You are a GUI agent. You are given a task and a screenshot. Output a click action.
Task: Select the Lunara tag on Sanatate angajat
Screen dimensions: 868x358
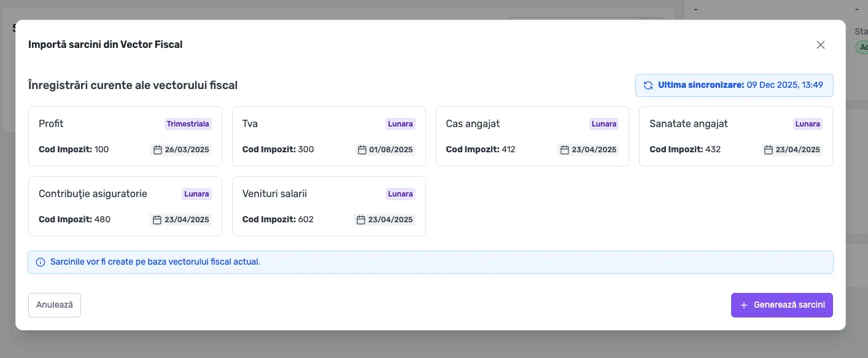pyautogui.click(x=808, y=124)
